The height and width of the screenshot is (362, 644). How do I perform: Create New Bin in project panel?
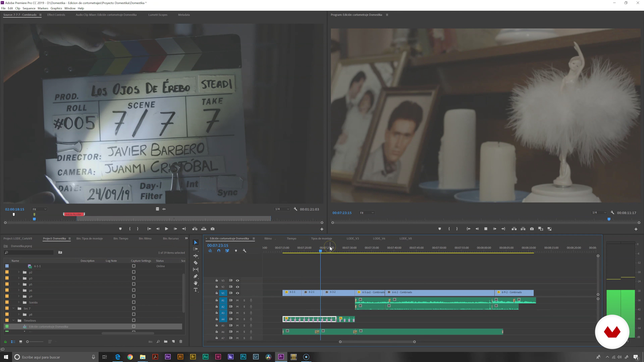166,342
